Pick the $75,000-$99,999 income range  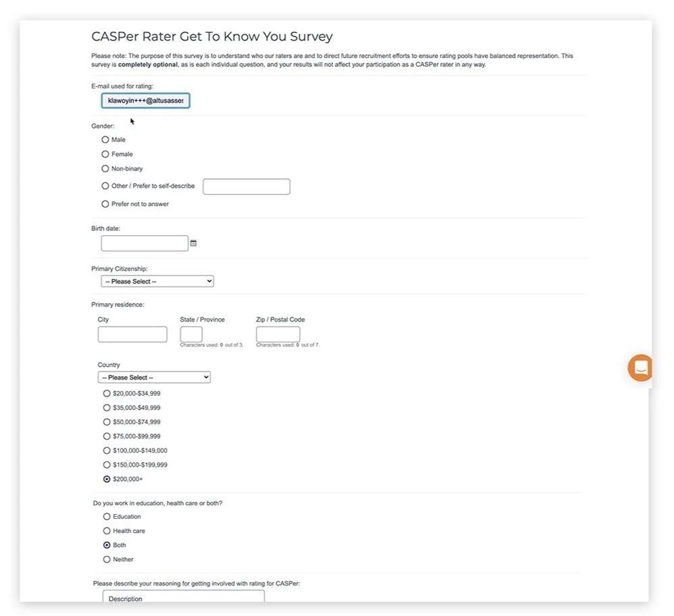pyautogui.click(x=107, y=436)
